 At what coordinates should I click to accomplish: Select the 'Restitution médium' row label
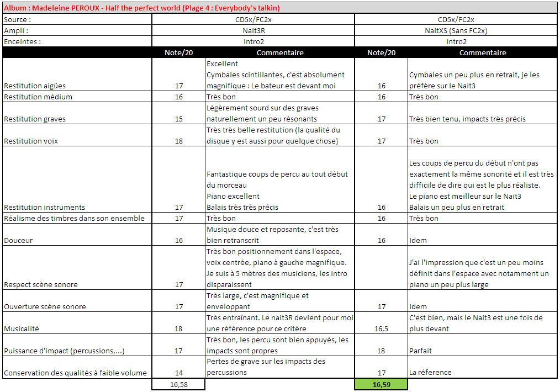tap(77, 97)
